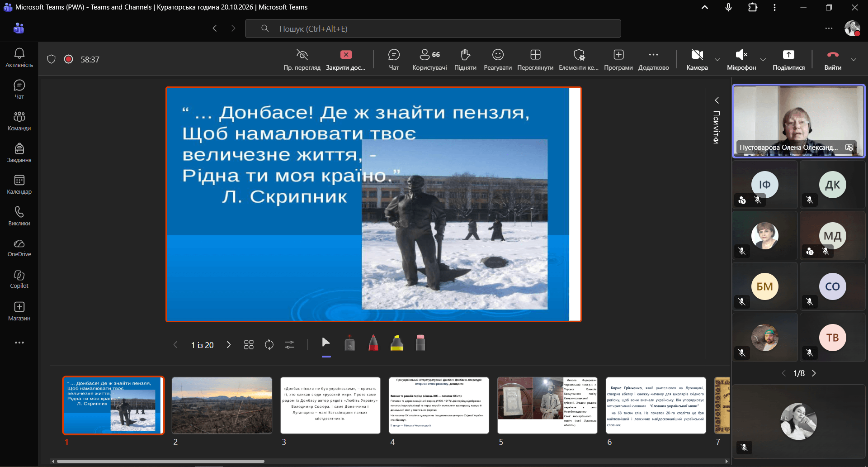Select slide 3 thumbnail

(x=330, y=405)
